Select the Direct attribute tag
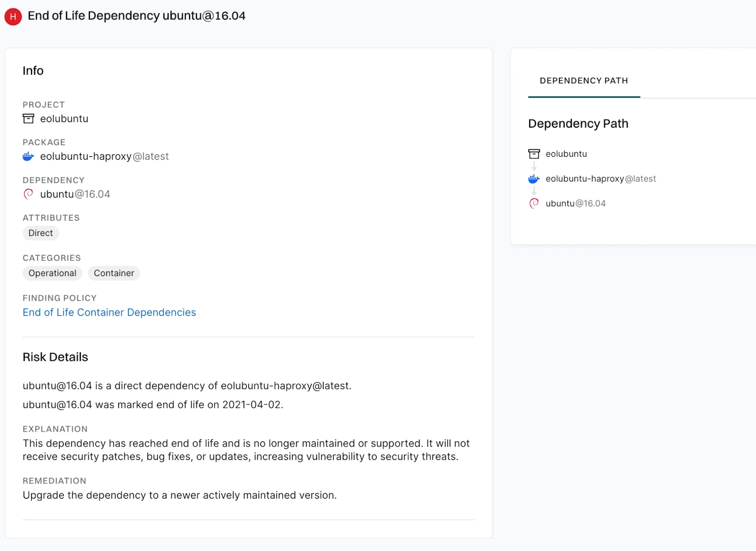This screenshot has width=756, height=551. [x=41, y=233]
